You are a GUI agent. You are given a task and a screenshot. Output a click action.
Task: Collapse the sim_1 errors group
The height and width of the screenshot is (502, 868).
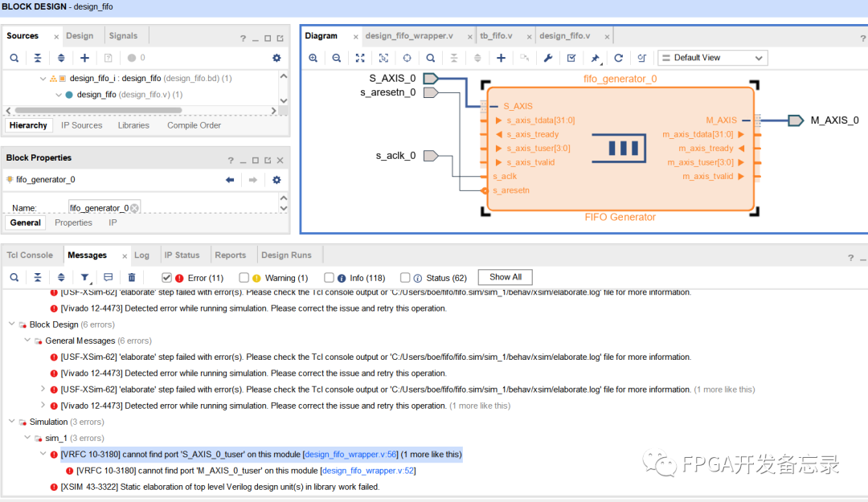27,438
